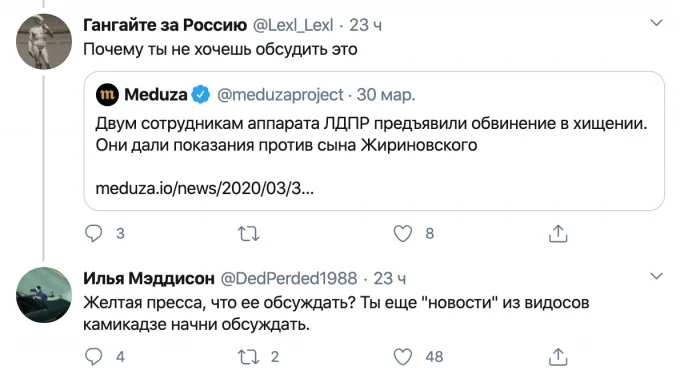Image resolution: width=680 pixels, height=379 pixels.
Task: Open the 23 ч timestamp on first tweet
Action: click(366, 25)
